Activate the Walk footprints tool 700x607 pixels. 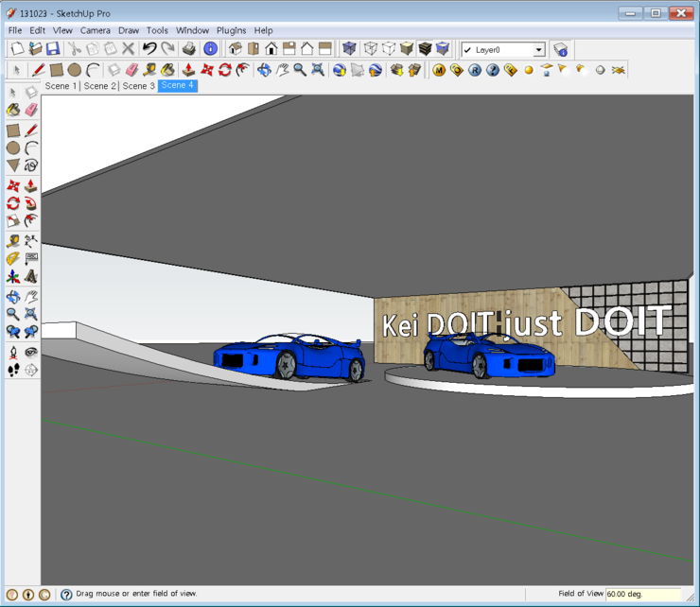pyautogui.click(x=13, y=370)
